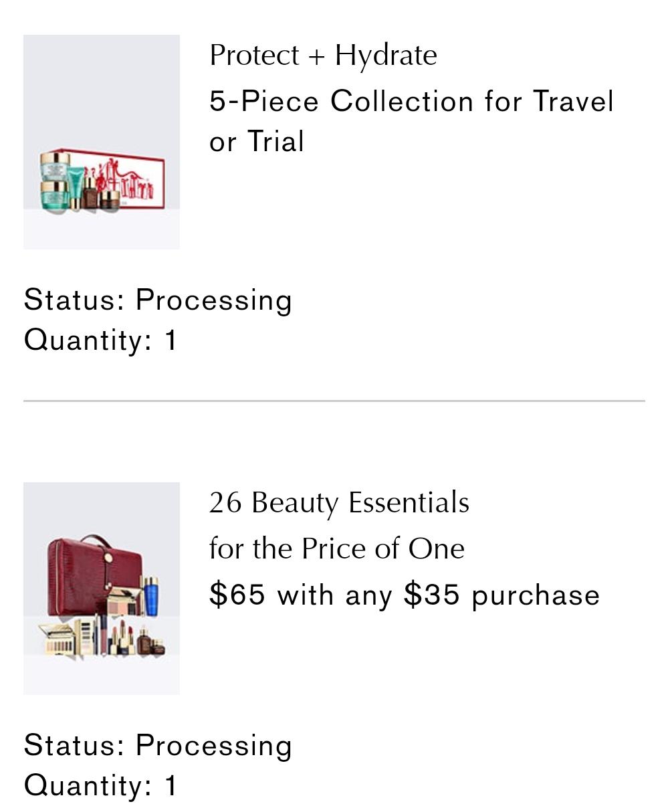Select the 5-Piece Collection for Travel text
The height and width of the screenshot is (812, 664).
[411, 102]
